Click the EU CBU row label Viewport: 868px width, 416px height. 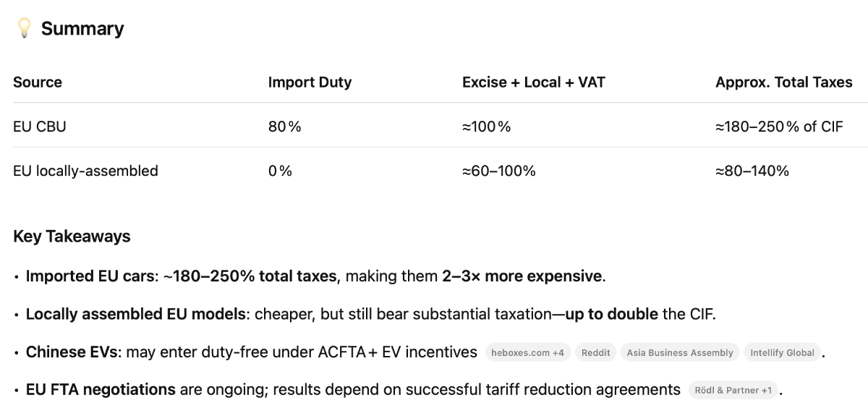point(40,127)
